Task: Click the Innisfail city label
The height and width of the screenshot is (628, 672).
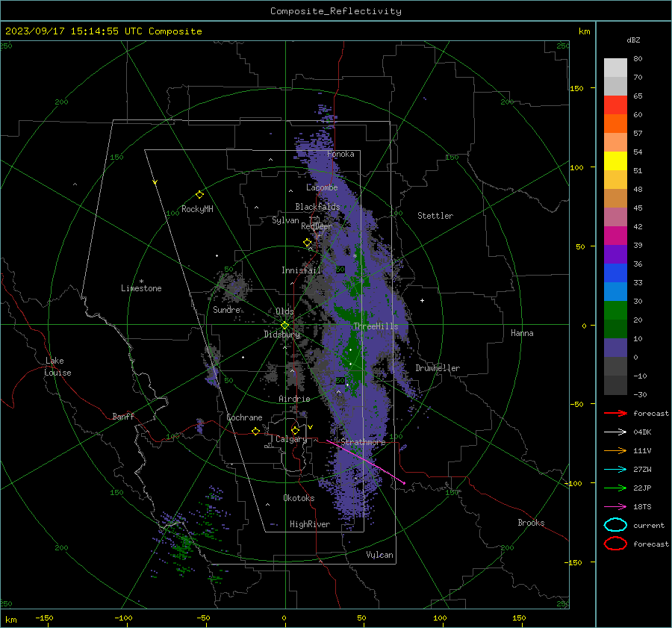Action: [x=302, y=270]
